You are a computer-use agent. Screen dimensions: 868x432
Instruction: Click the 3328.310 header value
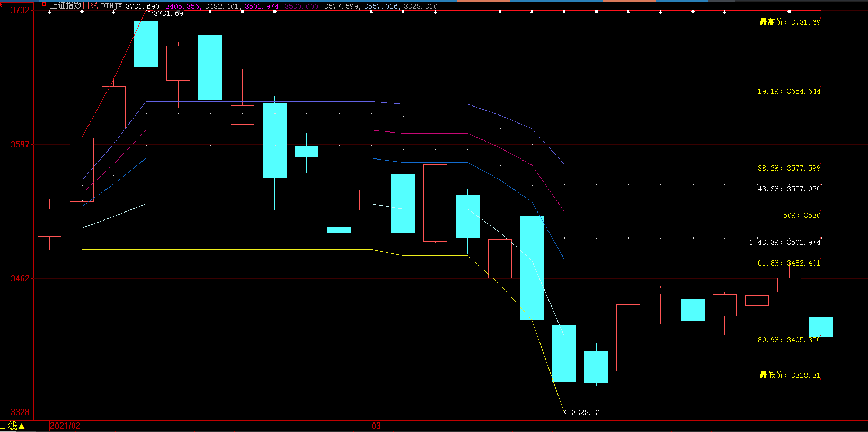[421, 6]
